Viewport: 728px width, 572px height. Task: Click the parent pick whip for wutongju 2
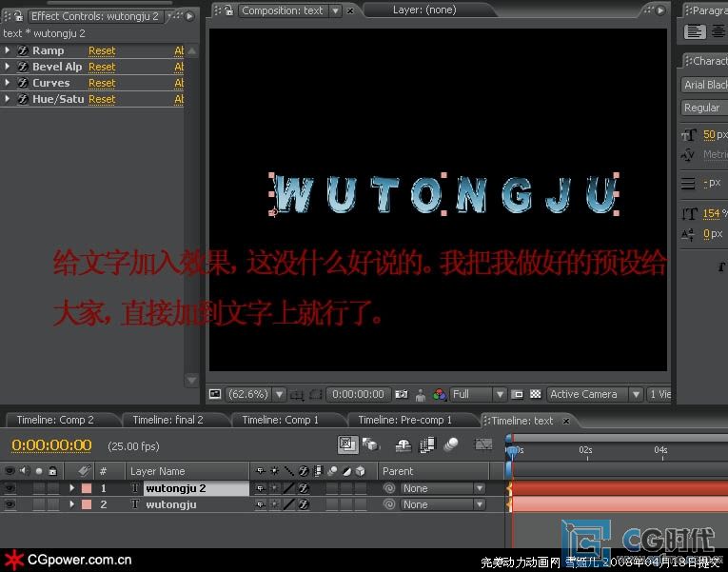click(389, 488)
